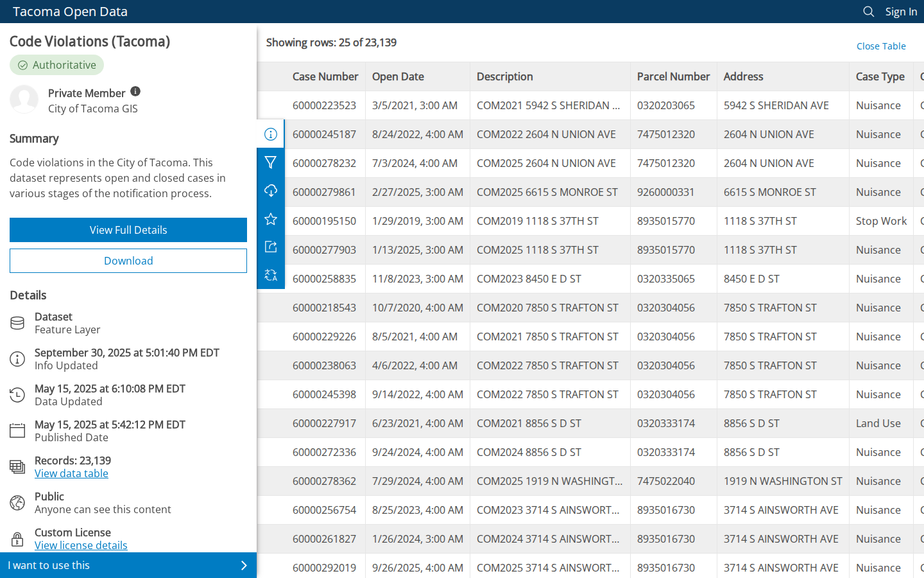Image resolution: width=924 pixels, height=578 pixels.
Task: Open the Info panel icon
Action: (271, 134)
